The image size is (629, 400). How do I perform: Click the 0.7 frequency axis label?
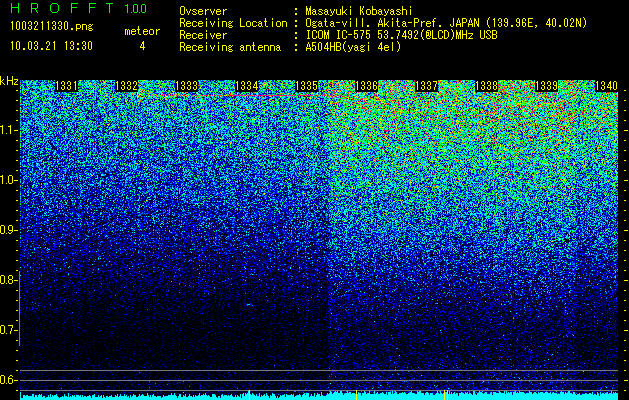tap(8, 330)
